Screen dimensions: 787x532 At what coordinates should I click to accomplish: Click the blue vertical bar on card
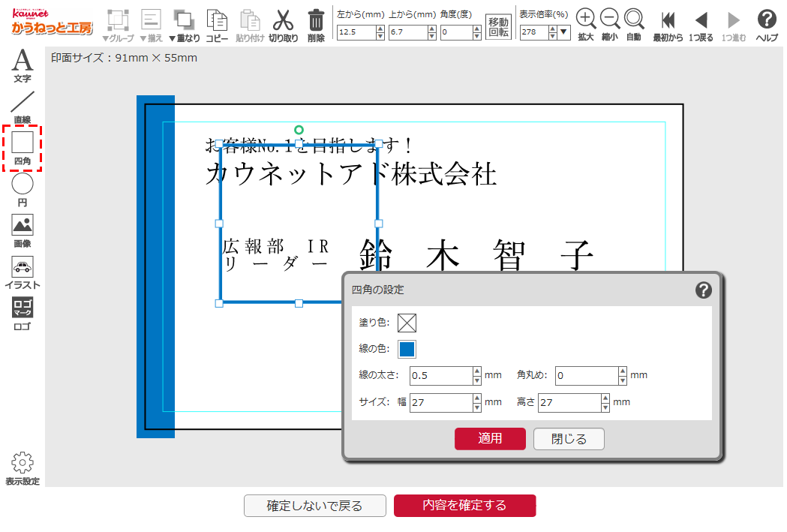coord(155,266)
